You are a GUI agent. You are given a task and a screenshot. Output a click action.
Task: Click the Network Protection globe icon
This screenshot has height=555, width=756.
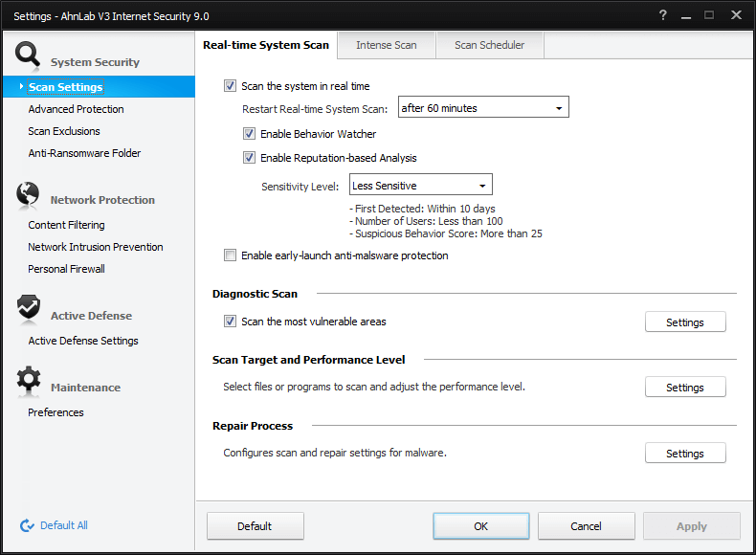click(x=29, y=195)
